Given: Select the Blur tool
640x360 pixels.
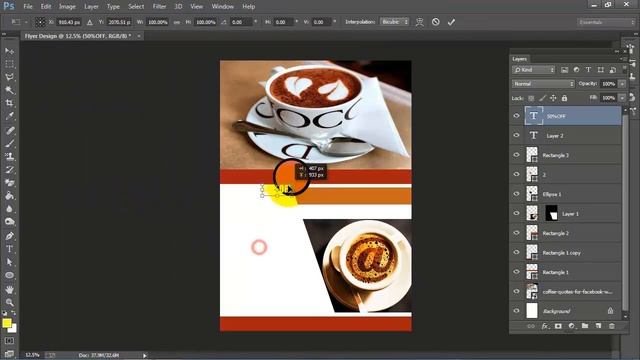Looking at the screenshot, I should [x=9, y=209].
